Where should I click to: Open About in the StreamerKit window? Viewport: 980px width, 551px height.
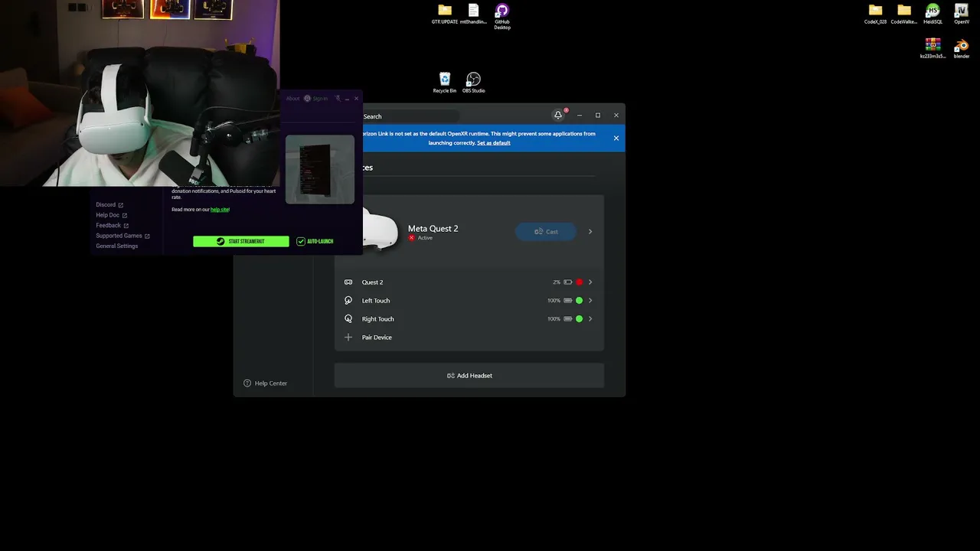(292, 99)
